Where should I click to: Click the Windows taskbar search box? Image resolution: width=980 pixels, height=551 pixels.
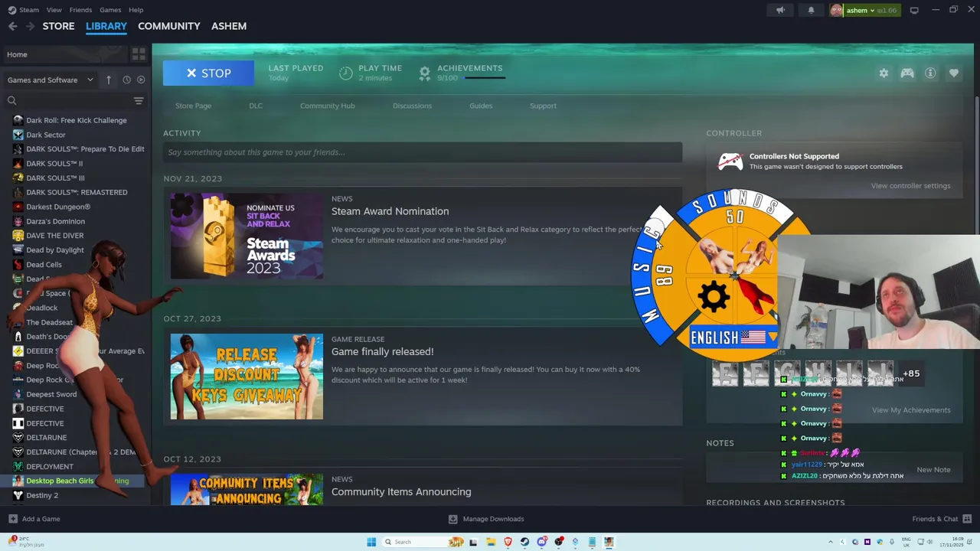click(423, 542)
